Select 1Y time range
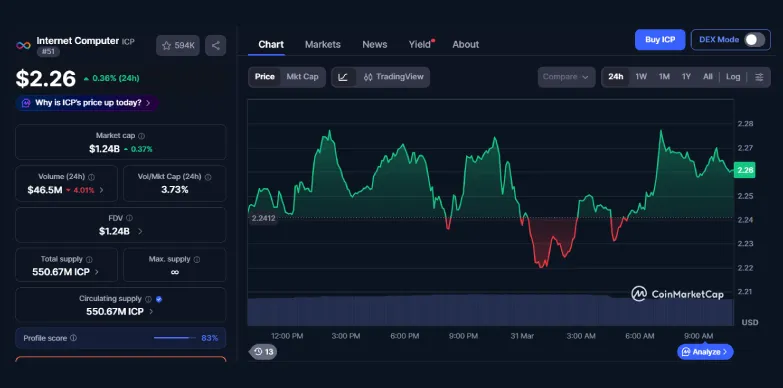This screenshot has width=783, height=388. point(687,77)
